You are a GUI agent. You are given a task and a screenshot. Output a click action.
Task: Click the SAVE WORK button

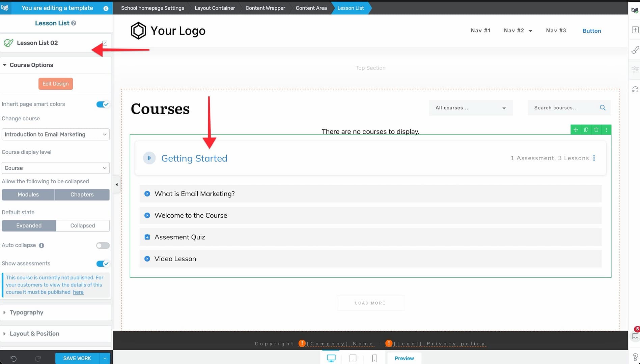(x=77, y=358)
